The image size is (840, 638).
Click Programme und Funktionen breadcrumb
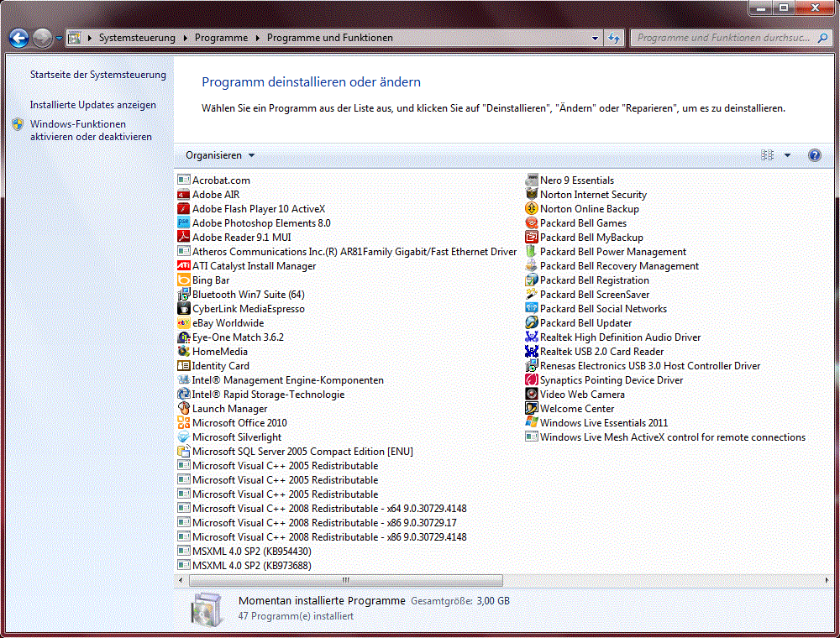(330, 38)
